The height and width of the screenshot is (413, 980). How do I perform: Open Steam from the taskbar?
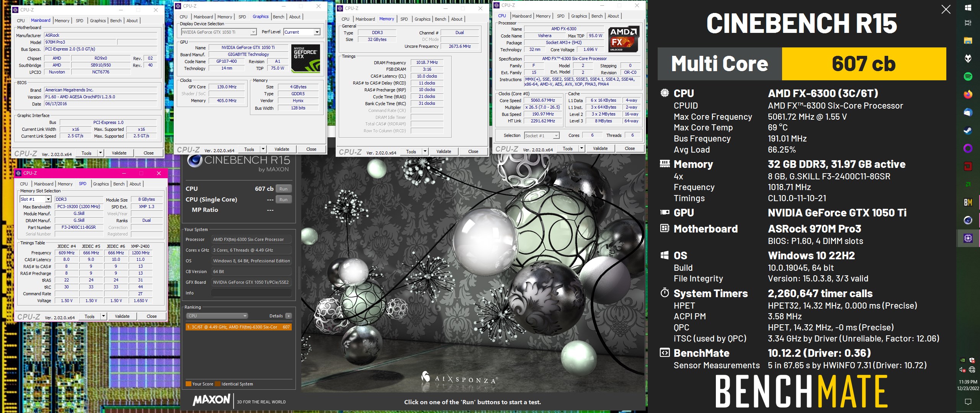[x=968, y=130]
